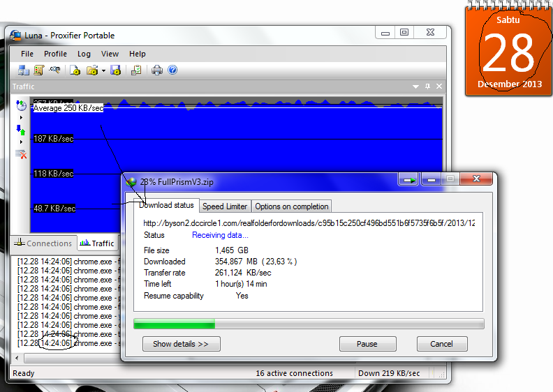
Task: Click the 'Receiving data...' status text
Action: pos(220,235)
